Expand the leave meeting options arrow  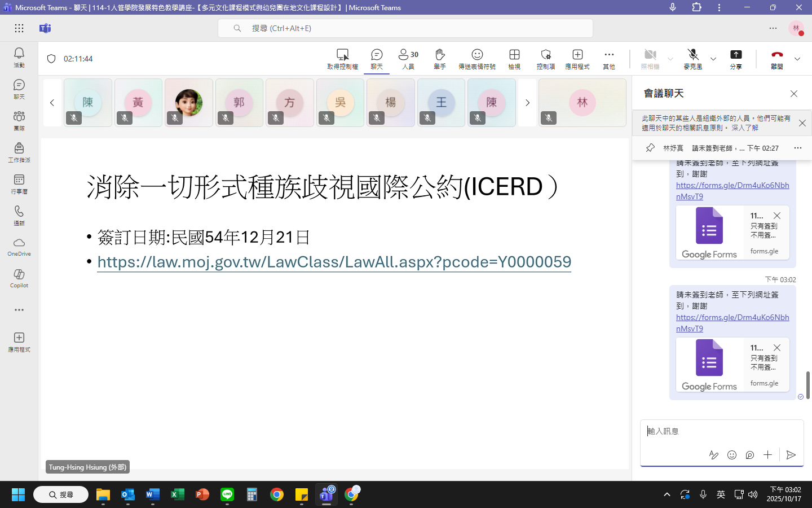coord(797,59)
